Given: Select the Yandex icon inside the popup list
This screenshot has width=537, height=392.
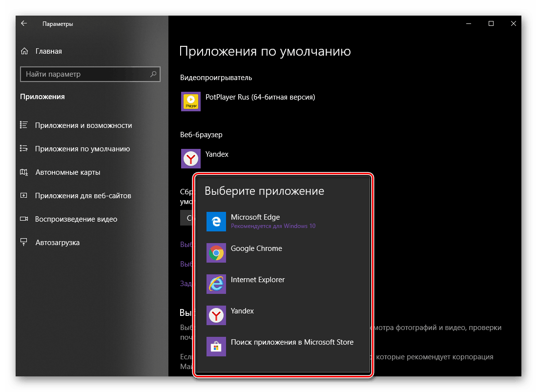Looking at the screenshot, I should 216,315.
